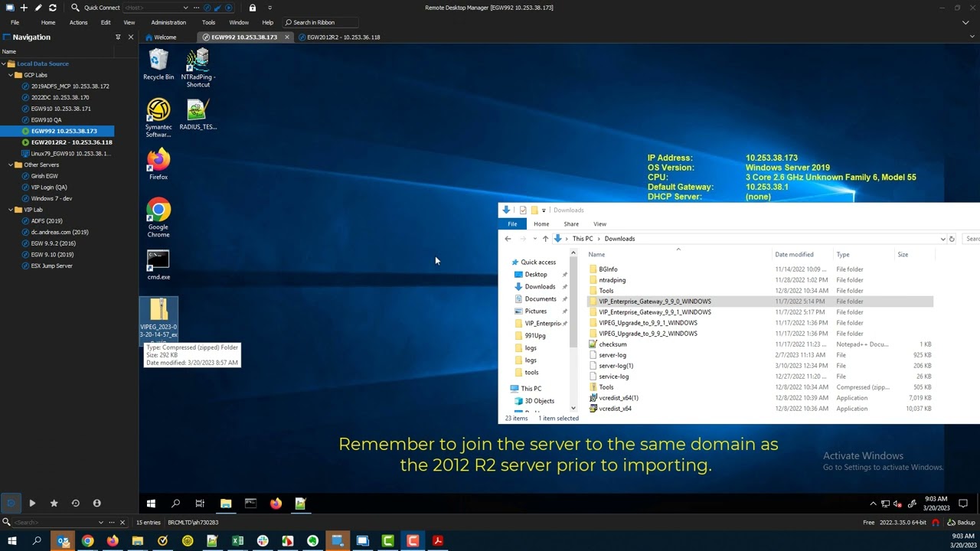
Task: Click the Firefox desktop icon
Action: 158,165
